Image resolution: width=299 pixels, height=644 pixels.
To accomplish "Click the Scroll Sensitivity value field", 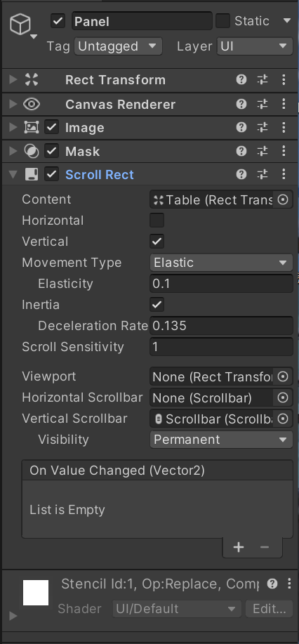I will 221,347.
